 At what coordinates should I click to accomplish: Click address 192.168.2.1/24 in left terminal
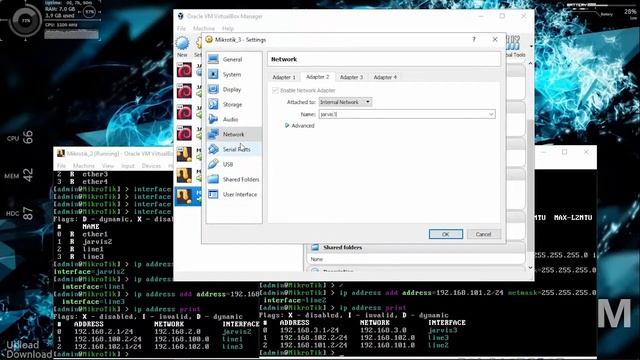[104, 331]
